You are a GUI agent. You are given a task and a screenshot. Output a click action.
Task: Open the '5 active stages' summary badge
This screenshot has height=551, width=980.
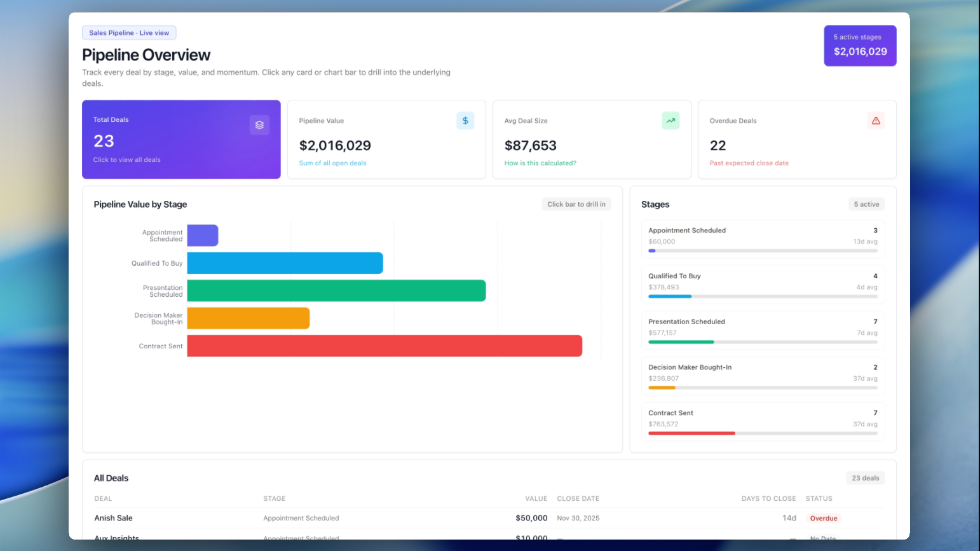point(860,46)
